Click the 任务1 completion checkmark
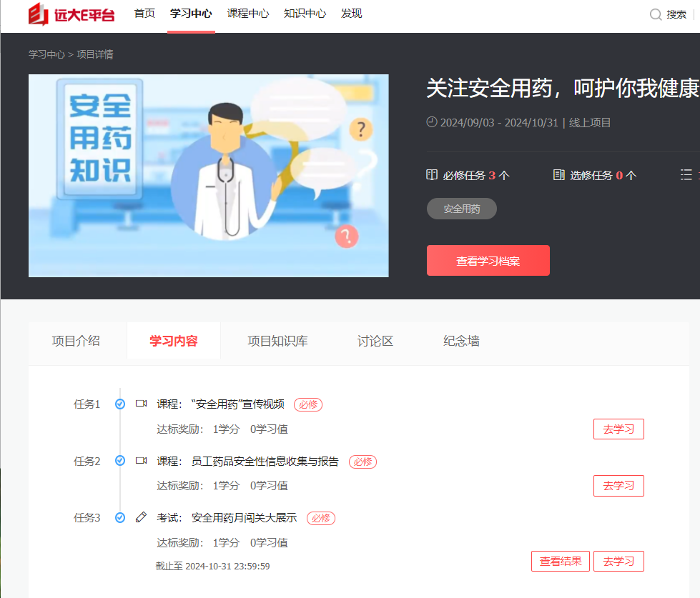Image resolution: width=700 pixels, height=598 pixels. [120, 404]
